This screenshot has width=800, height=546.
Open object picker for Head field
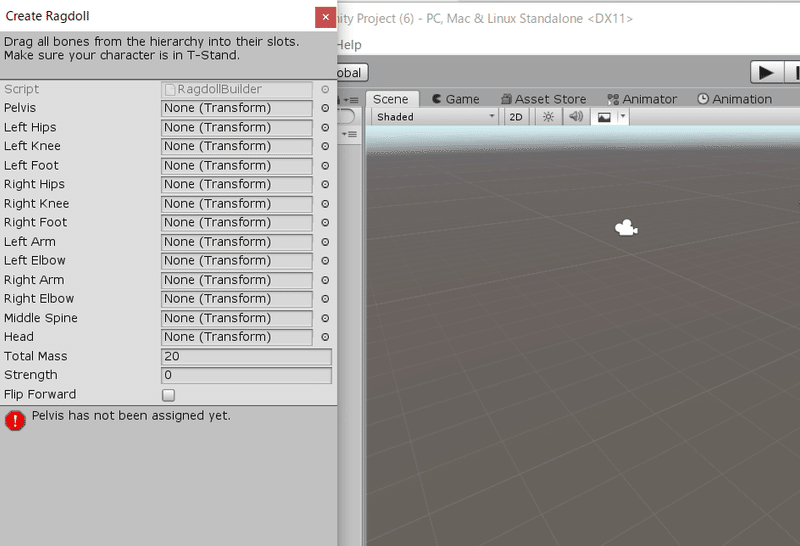(325, 337)
